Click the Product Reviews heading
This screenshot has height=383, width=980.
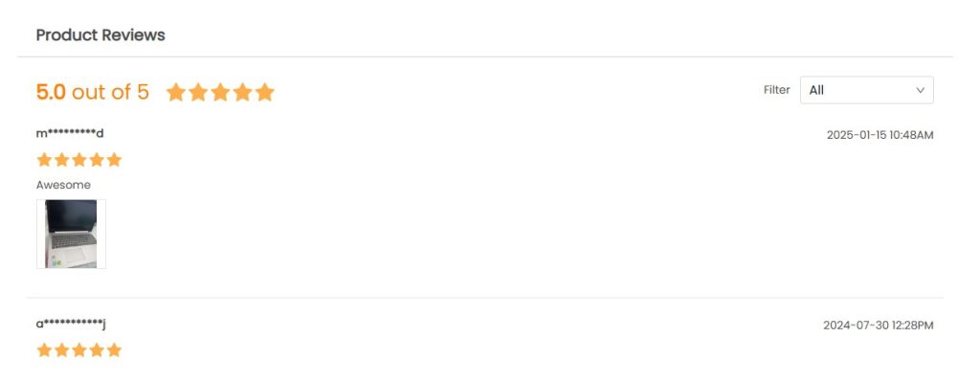(x=100, y=35)
